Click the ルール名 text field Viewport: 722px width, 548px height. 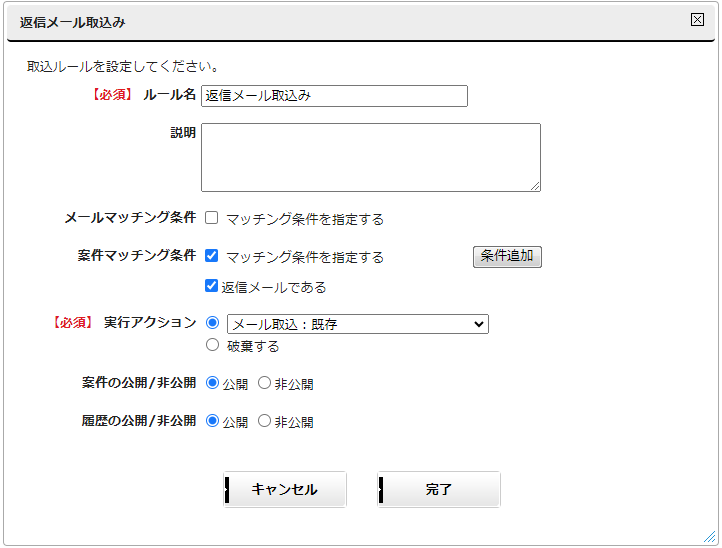[x=334, y=96]
